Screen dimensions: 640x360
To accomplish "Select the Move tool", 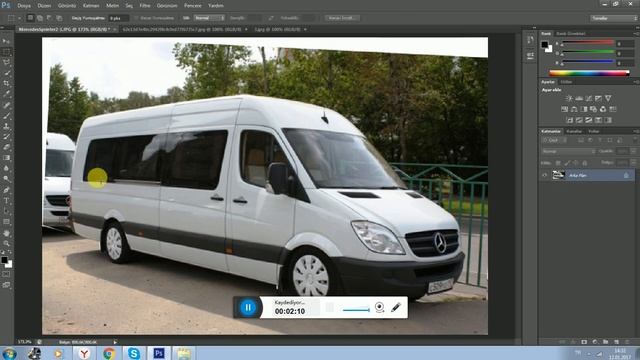I will tap(7, 42).
